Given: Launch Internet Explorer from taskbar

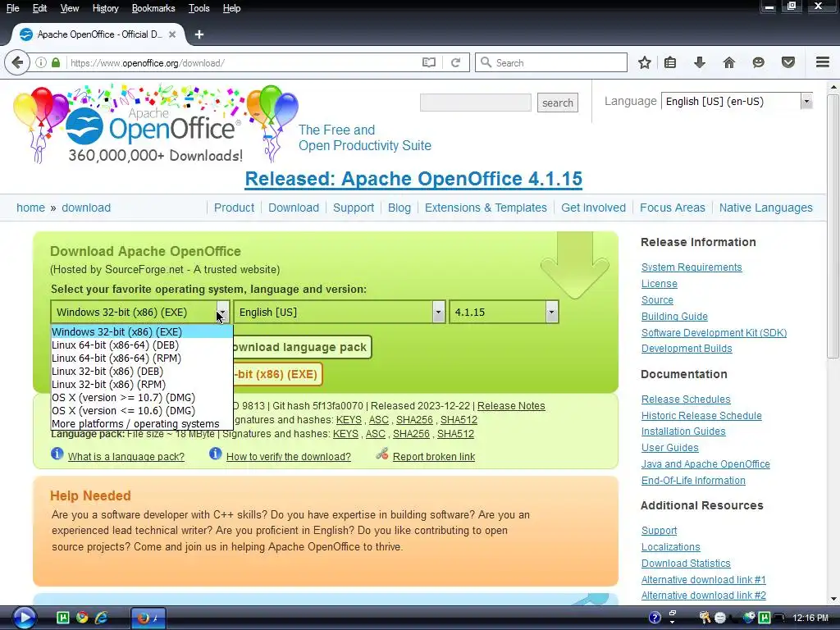Looking at the screenshot, I should [x=101, y=618].
